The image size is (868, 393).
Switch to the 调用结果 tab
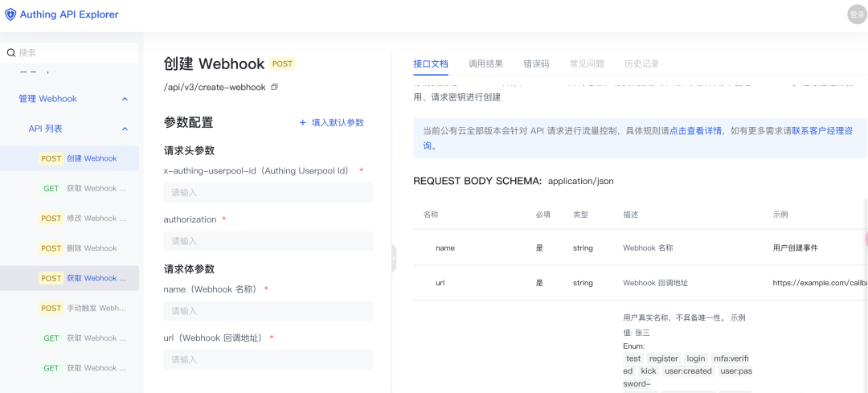click(x=485, y=63)
